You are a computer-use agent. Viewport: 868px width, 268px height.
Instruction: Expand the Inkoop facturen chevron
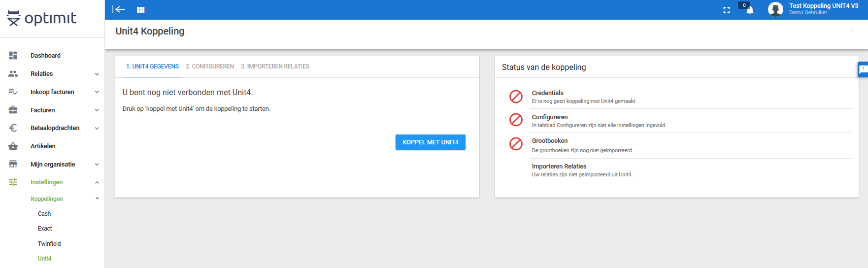coord(97,92)
